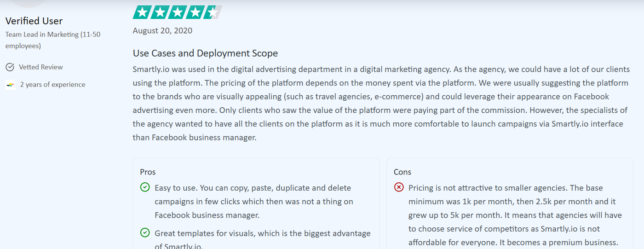Click the review paragraph starting 'Smartly.io was used'
This screenshot has width=644, height=249.
[381, 104]
